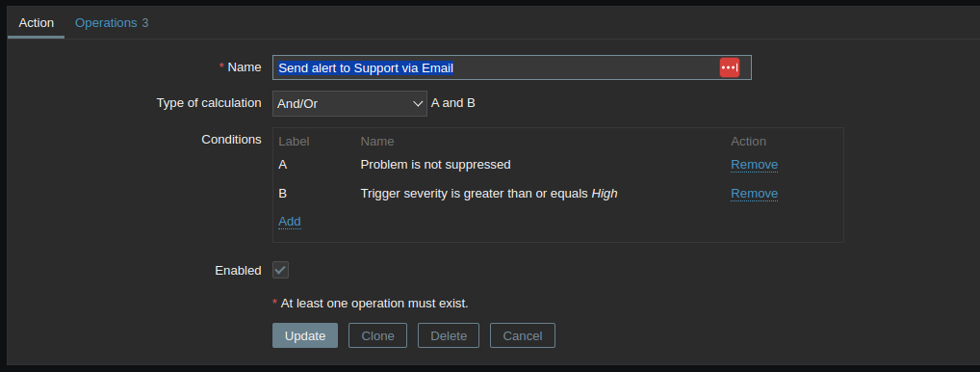The width and height of the screenshot is (980, 372).
Task: Click 'Trigger severity is greater than or equals High' text
Action: click(489, 194)
